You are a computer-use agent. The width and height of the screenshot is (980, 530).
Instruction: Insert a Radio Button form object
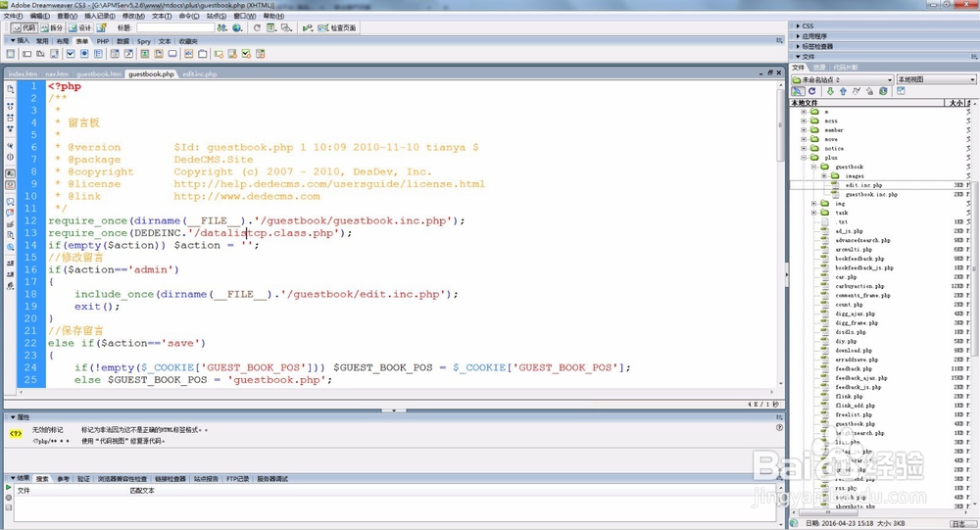pos(84,55)
